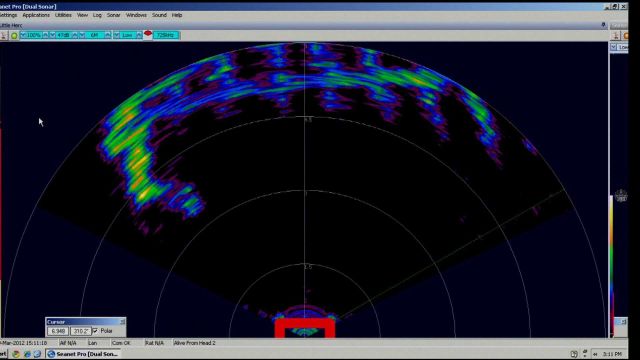Image resolution: width=640 pixels, height=360 pixels.
Task: Open the Sound menu
Action: [x=159, y=15]
